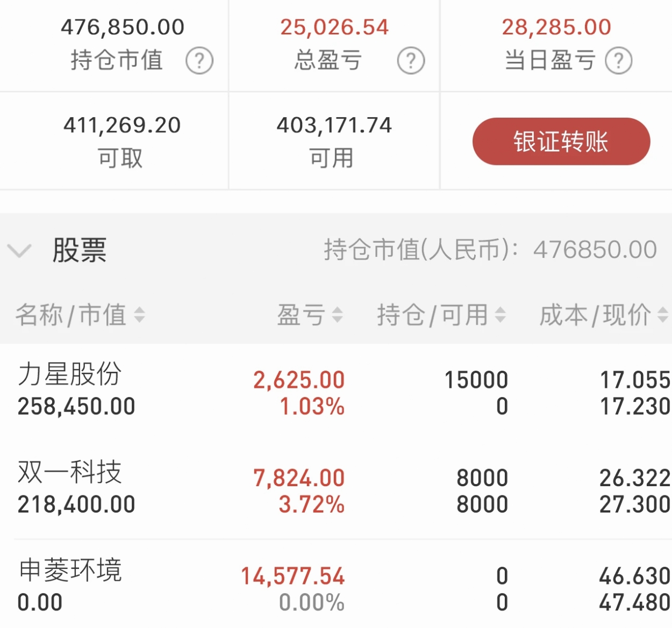Collapse the 股票 section chevron
The width and height of the screenshot is (672, 628).
(19, 250)
